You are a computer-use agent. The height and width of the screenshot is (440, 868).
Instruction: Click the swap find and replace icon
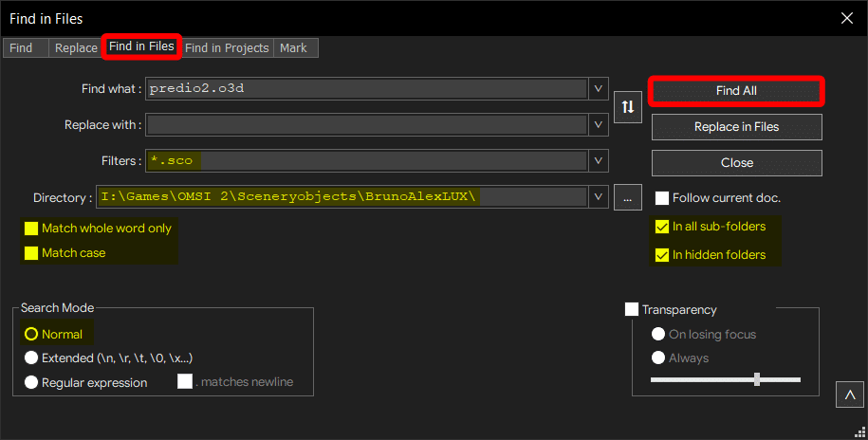click(627, 107)
